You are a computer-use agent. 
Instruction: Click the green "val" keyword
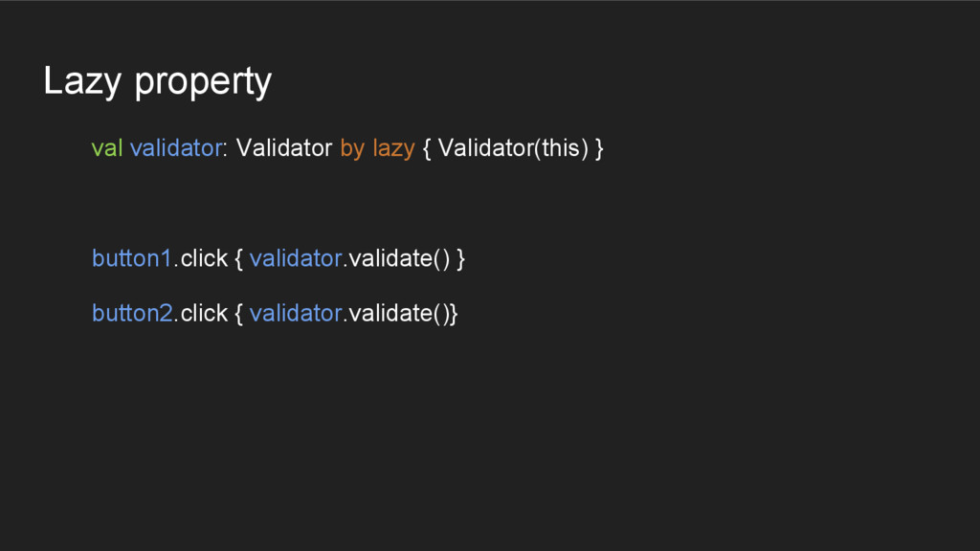click(107, 148)
